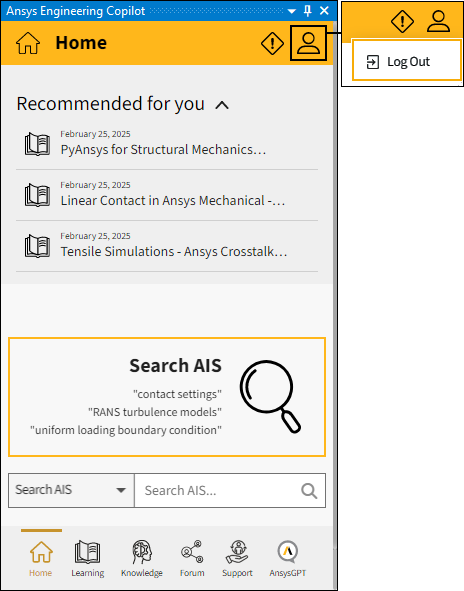This screenshot has width=464, height=591.
Task: Select Log Out from the profile menu
Action: [x=407, y=61]
